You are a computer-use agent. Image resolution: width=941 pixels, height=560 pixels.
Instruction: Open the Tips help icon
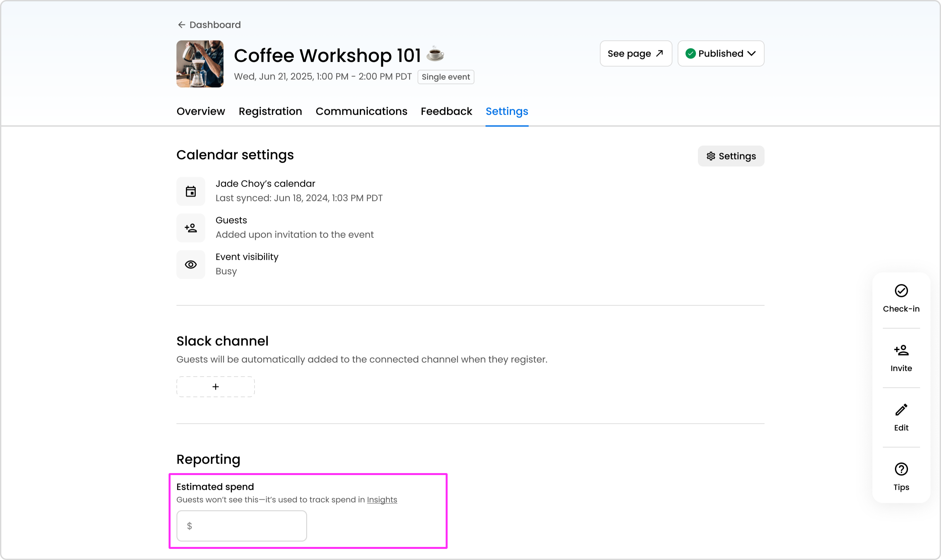click(x=901, y=469)
